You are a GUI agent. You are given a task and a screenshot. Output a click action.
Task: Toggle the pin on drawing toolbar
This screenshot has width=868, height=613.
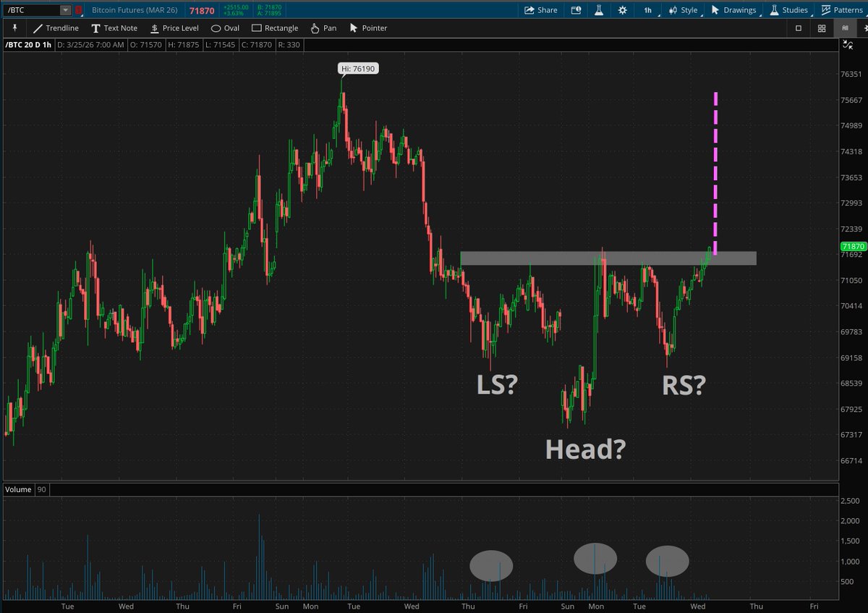click(x=14, y=28)
